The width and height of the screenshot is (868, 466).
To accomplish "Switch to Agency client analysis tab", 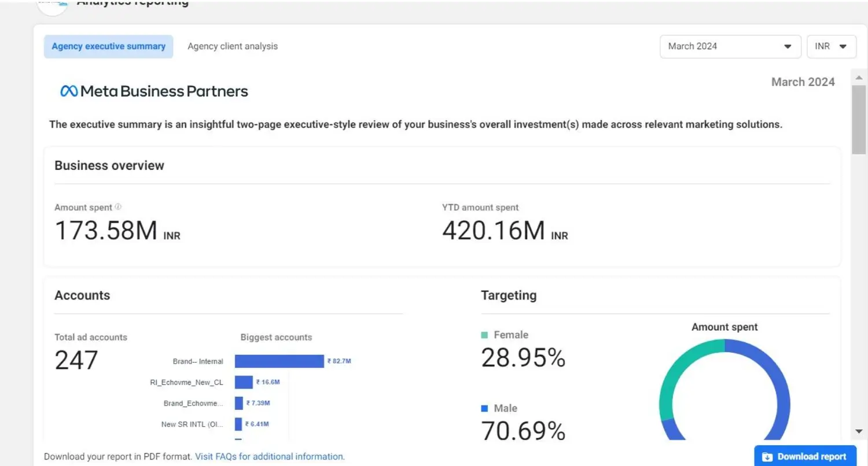I will coord(233,46).
